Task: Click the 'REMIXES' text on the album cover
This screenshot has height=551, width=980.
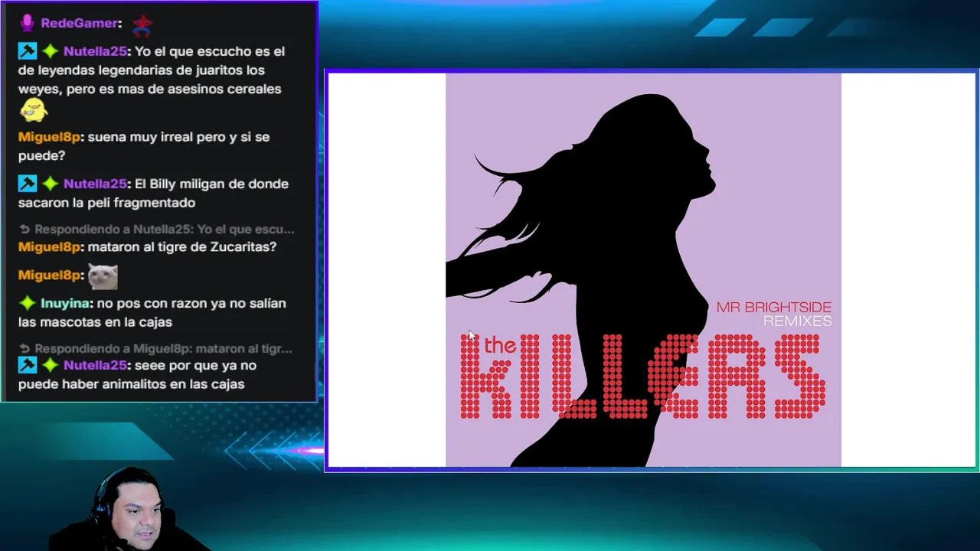Action: tap(797, 321)
